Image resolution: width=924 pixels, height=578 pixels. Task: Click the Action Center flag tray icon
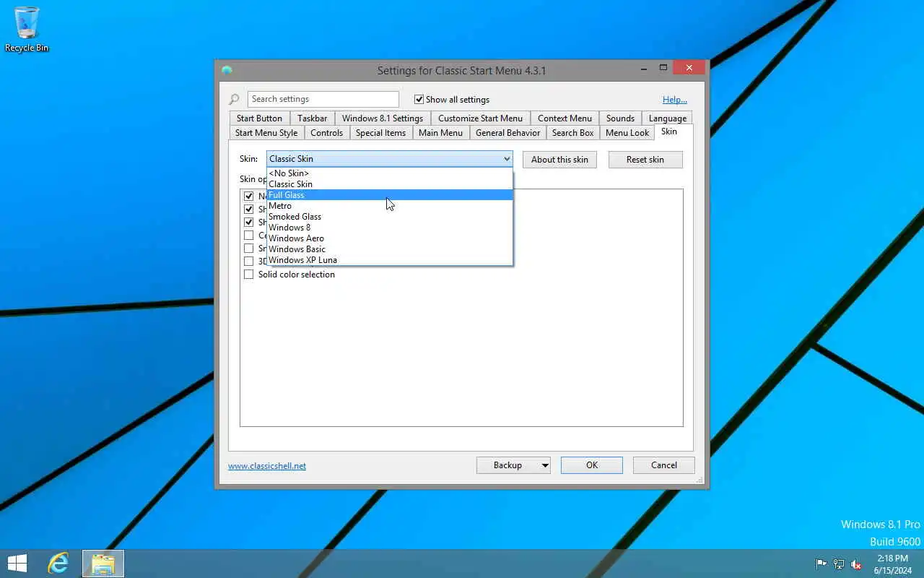pyautogui.click(x=821, y=564)
